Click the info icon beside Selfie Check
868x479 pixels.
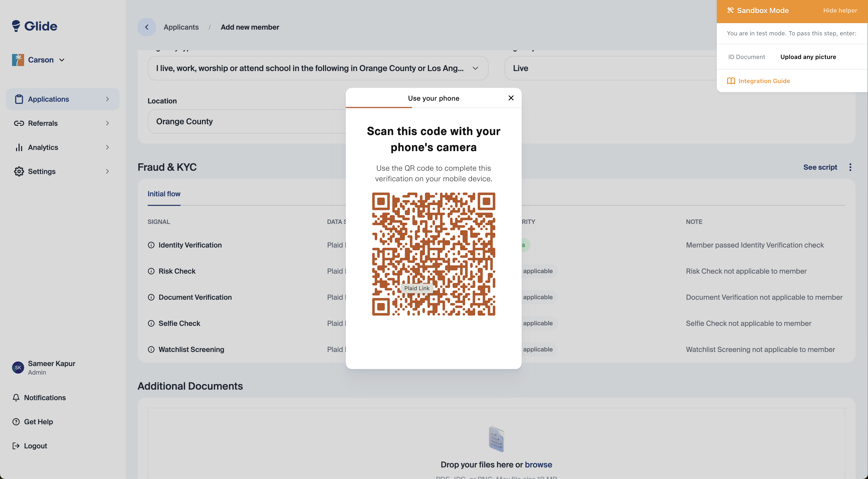coord(151,323)
